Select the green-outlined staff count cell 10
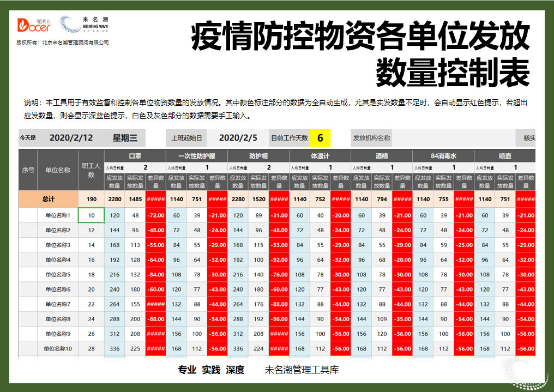Viewport: 554px width, 392px height. 92,215
